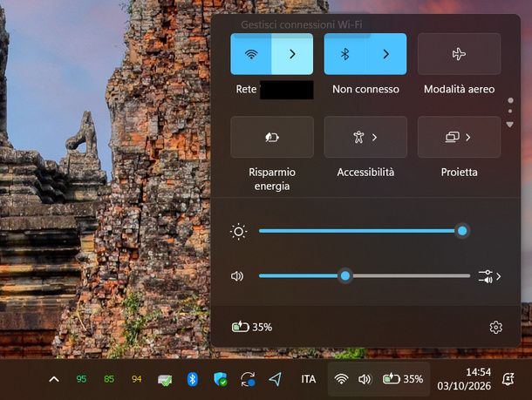Screen dimensions: 532x400
Task: Click the Modalità aereo label
Action: [459, 89]
